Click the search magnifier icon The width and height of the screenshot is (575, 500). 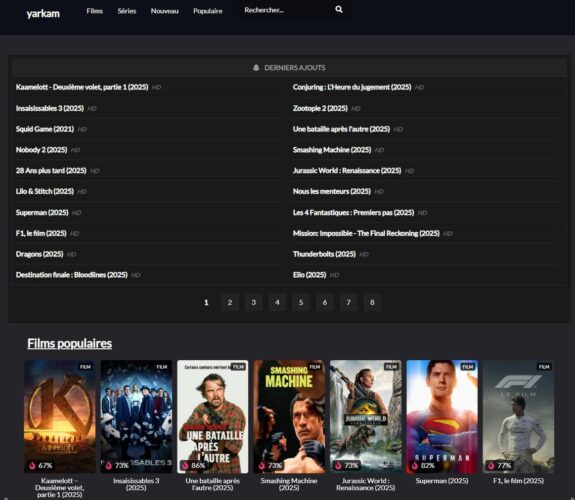tap(339, 10)
